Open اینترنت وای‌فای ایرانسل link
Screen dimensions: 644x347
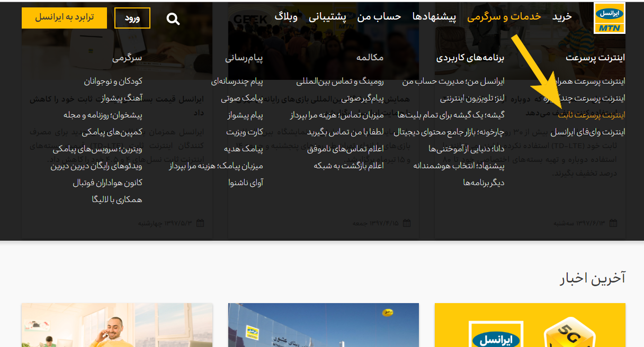[587, 132]
